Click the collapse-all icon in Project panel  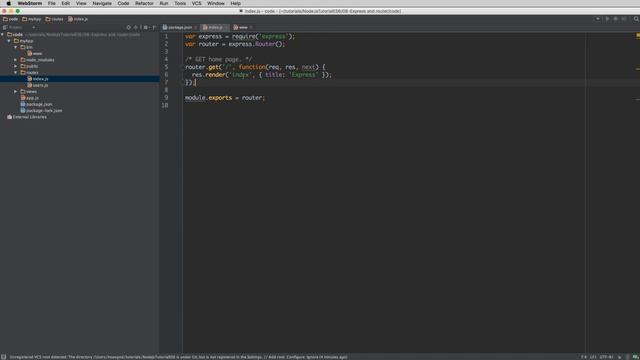point(136,27)
